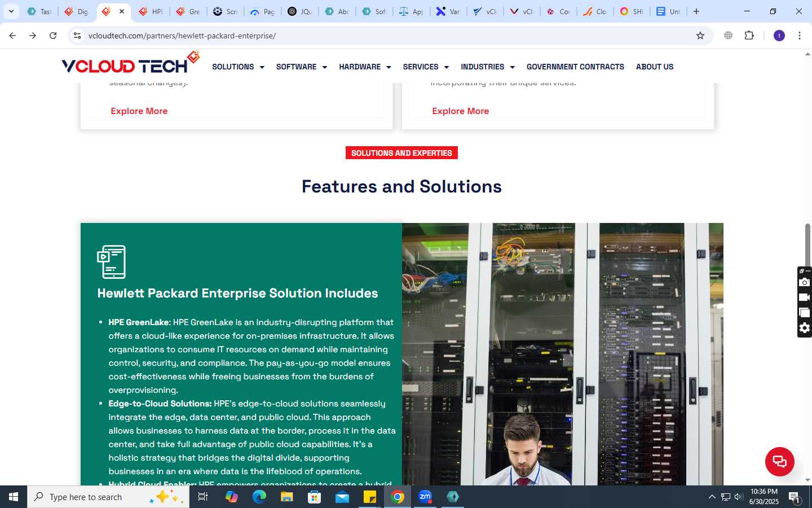Switch to the Var browser tab
This screenshot has width=812, height=508.
[x=448, y=11]
